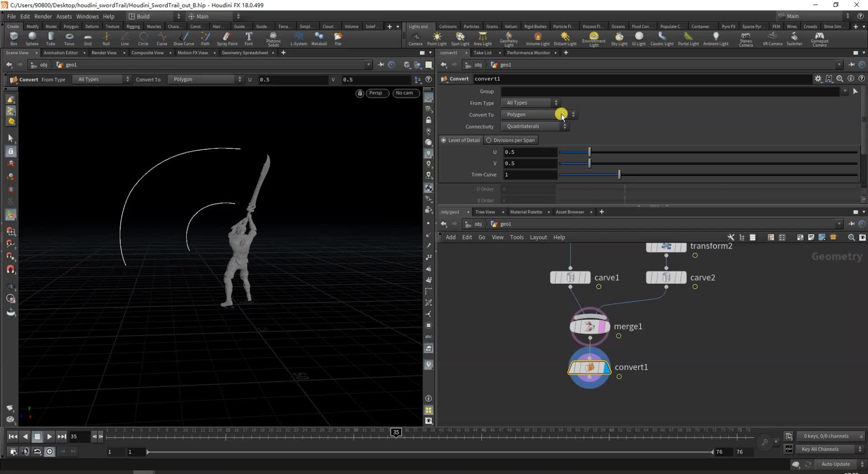
Task: Toggle the playbar loop mode button
Action: (x=38, y=451)
